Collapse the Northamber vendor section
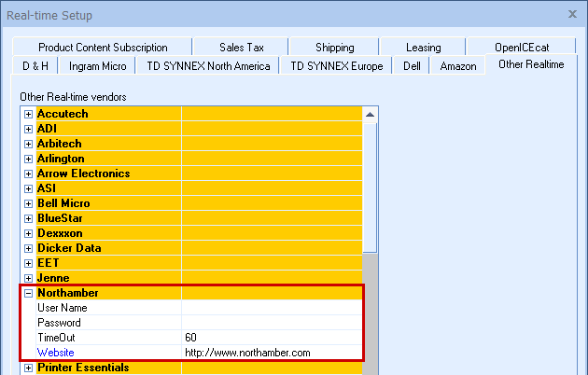The image size is (588, 375). coord(29,293)
